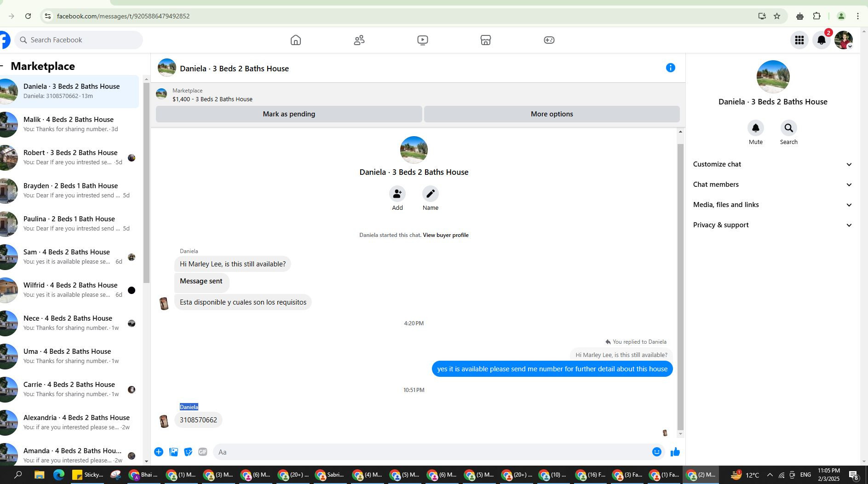
Task: Expand the Privacy & support section
Action: [x=773, y=225]
